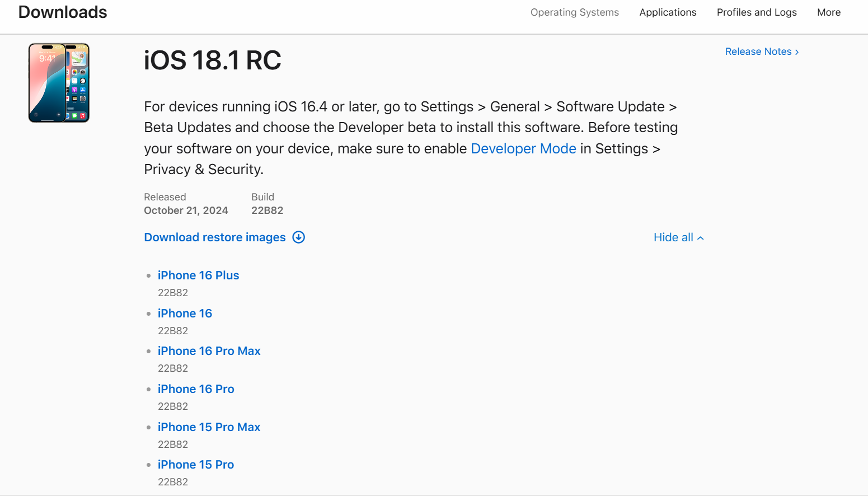Open the More menu item

pyautogui.click(x=829, y=12)
